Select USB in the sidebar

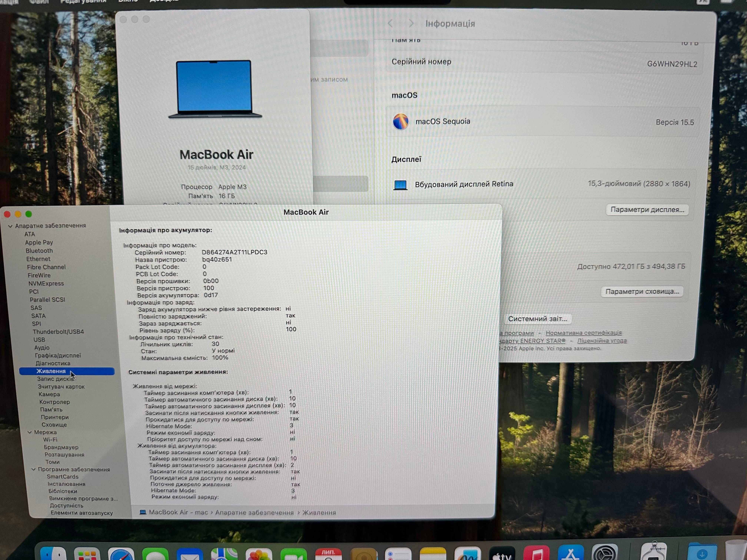coord(39,340)
